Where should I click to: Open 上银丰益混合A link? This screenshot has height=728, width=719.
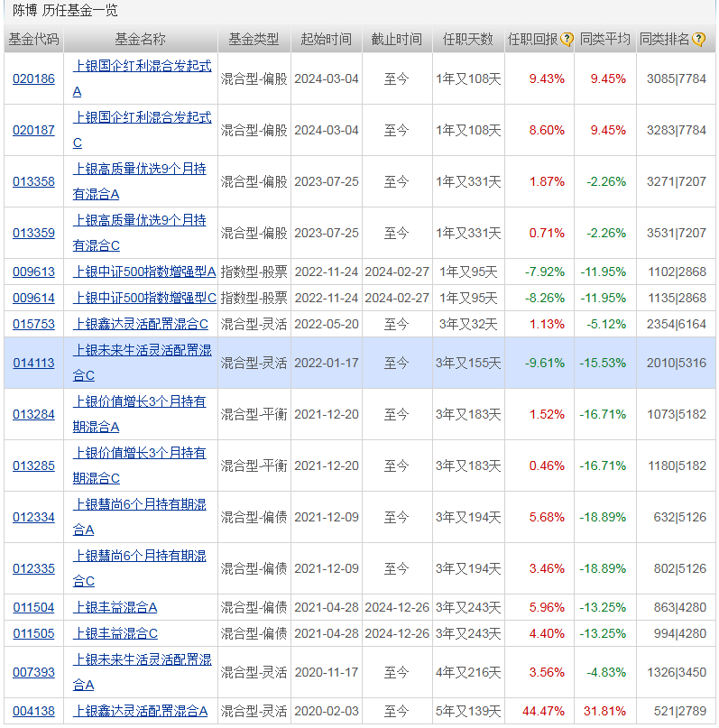[115, 608]
